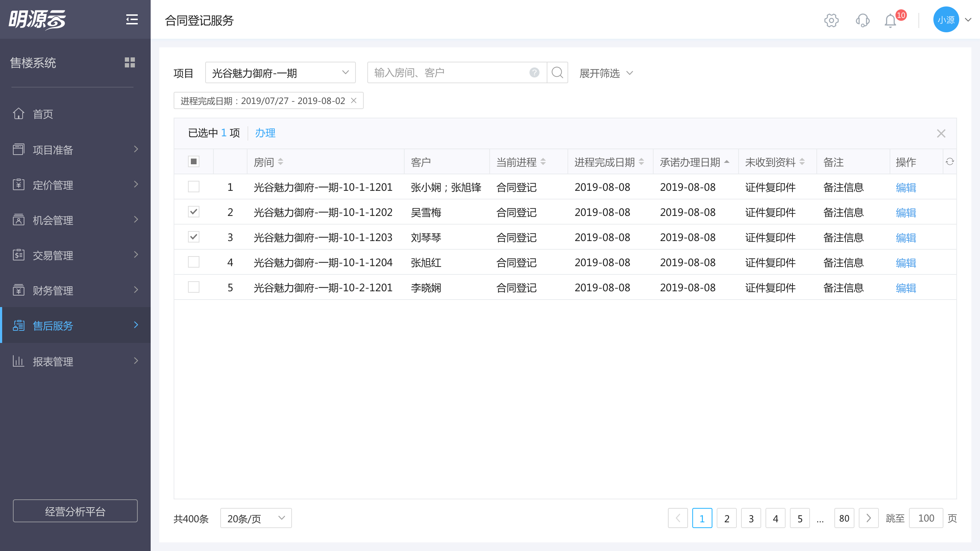The height and width of the screenshot is (551, 980).
Task: Sort by 当前进程 column sort icon
Action: point(543,162)
